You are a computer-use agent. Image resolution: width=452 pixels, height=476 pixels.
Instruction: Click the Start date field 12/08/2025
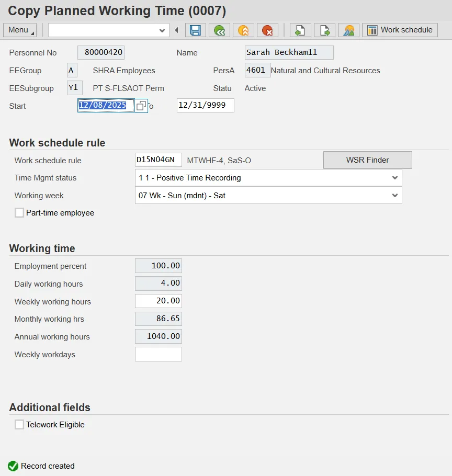pos(106,105)
